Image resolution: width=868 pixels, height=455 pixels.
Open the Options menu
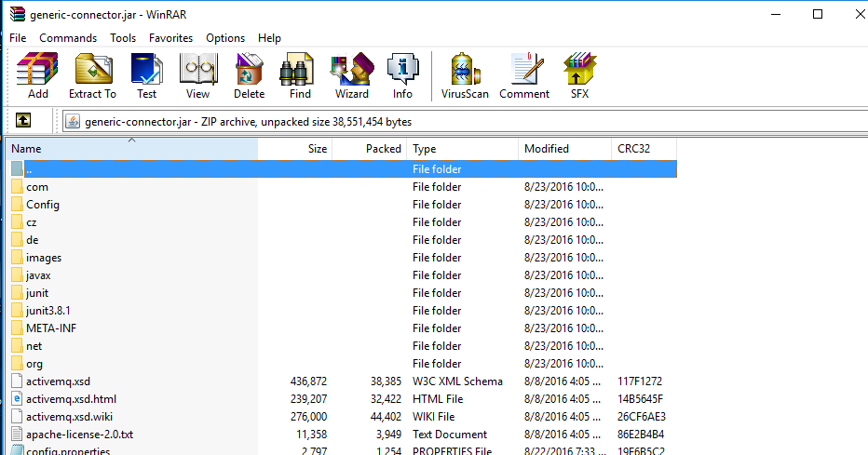point(225,38)
